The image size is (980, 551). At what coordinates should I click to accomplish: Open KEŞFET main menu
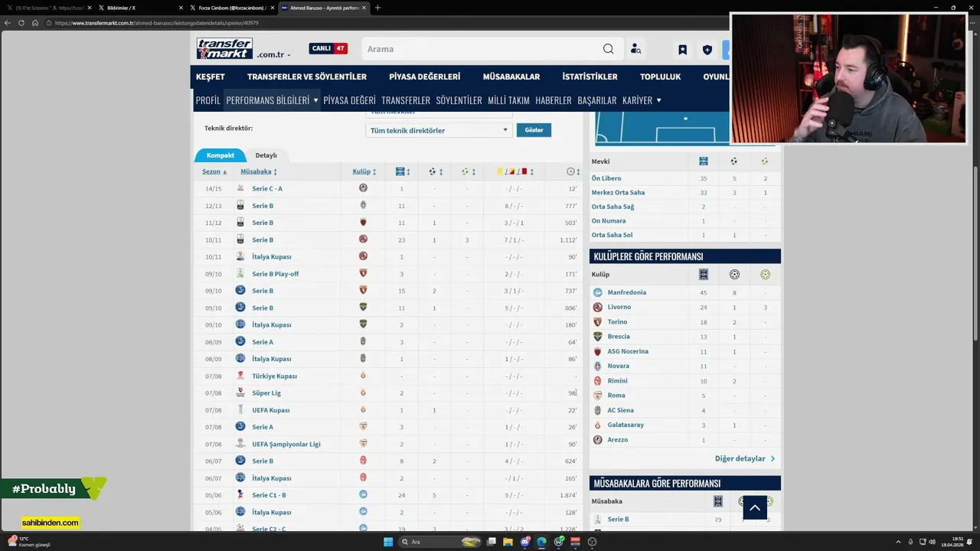(x=211, y=77)
